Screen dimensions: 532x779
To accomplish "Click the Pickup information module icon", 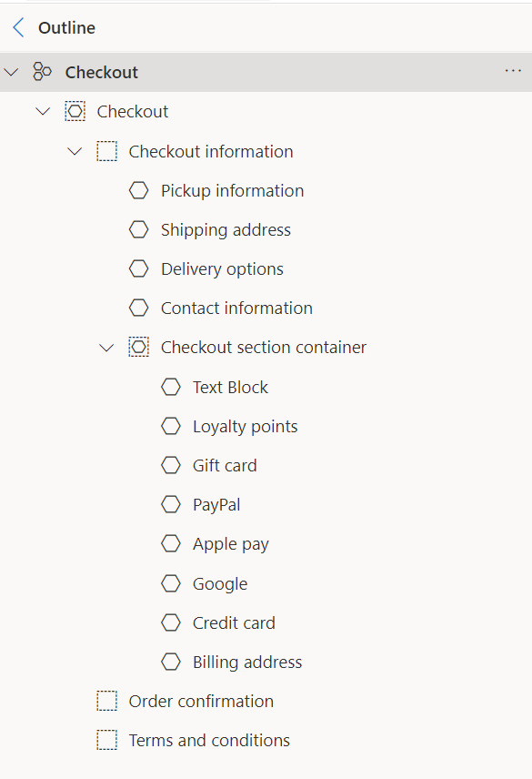I will (x=138, y=190).
